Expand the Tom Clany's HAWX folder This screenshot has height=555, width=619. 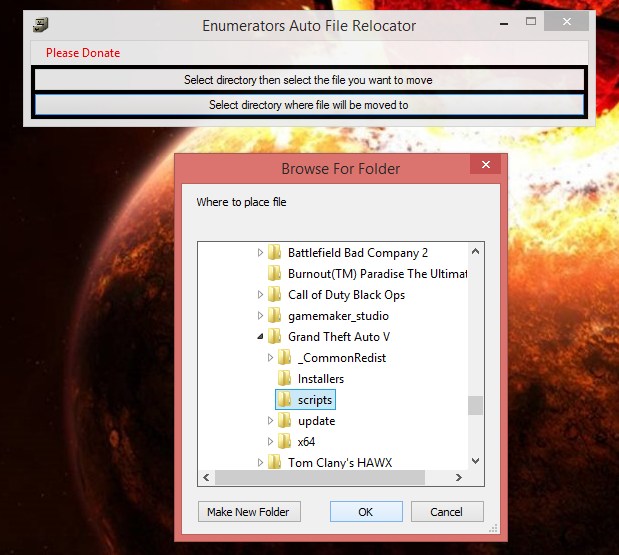pyautogui.click(x=260, y=462)
